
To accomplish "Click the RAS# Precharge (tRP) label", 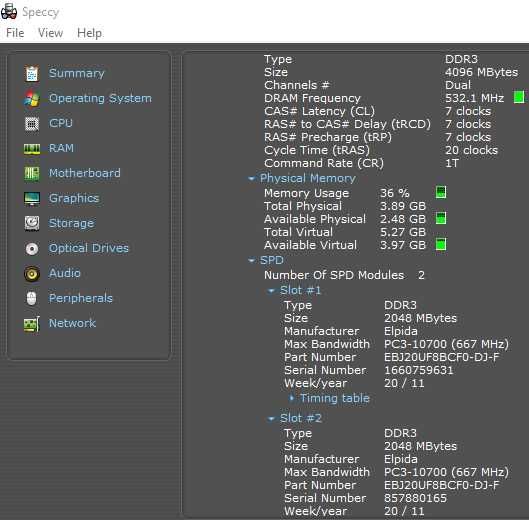I will click(328, 137).
